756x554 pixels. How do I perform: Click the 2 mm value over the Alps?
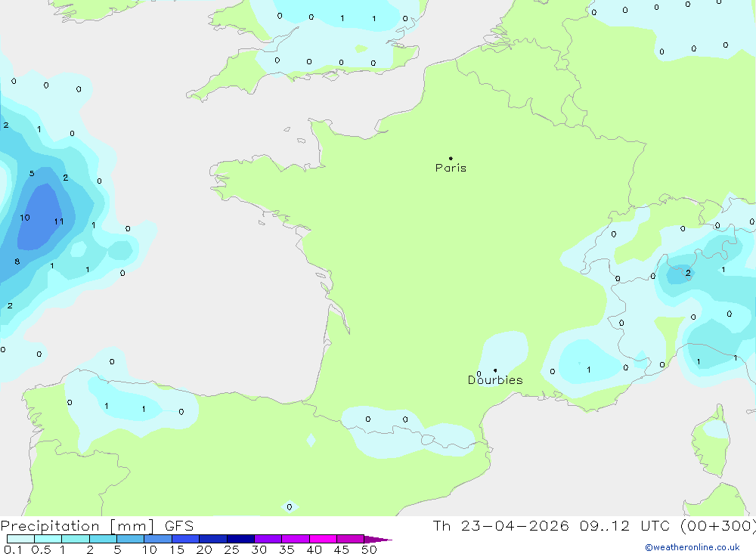point(688,273)
